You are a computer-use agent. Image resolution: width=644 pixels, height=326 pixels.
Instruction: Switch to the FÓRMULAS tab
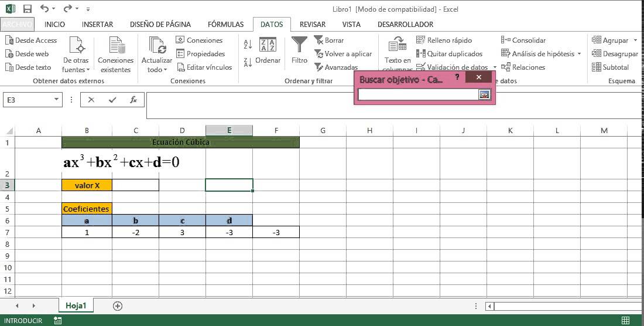225,24
